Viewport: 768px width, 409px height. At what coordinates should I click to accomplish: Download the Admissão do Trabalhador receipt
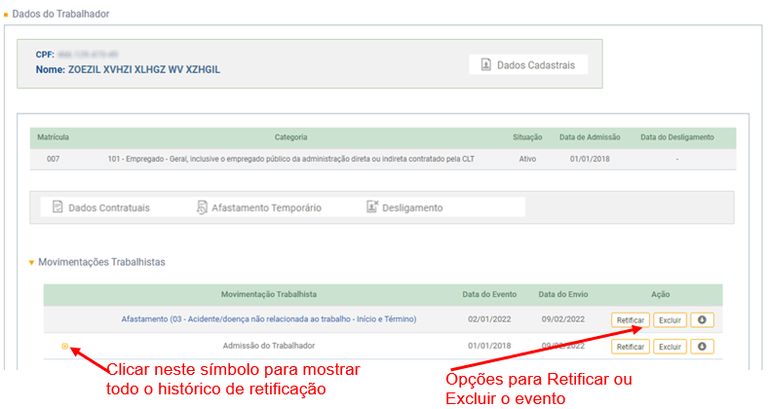702,347
